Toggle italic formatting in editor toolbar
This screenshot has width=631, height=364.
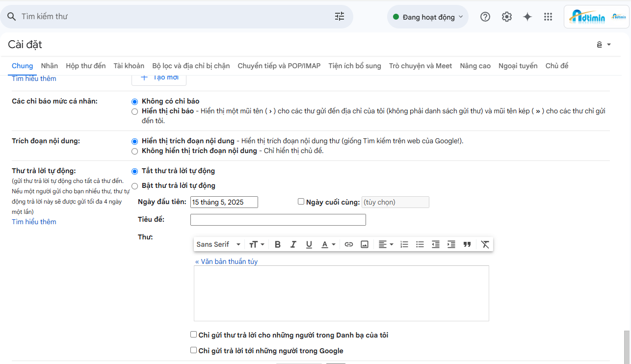293,244
